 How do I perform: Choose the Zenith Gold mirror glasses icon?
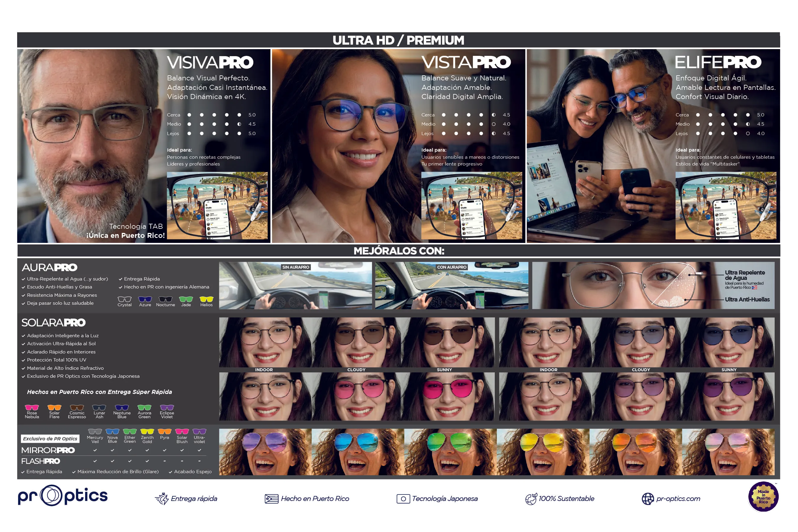(x=147, y=432)
